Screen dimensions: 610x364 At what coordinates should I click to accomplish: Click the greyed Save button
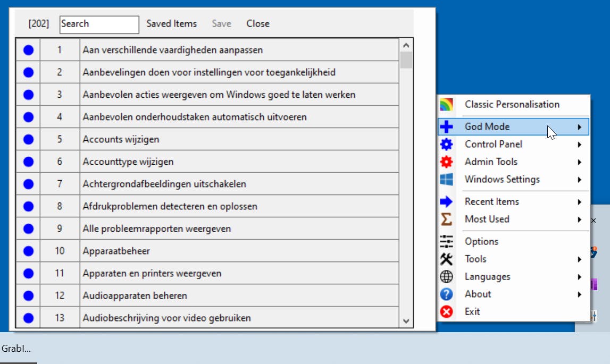pos(221,24)
